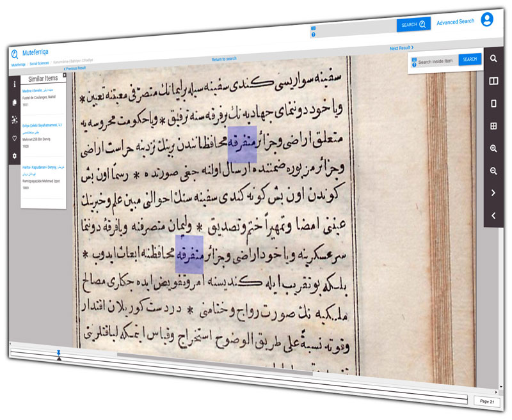Open the user account avatar

pos(487,19)
